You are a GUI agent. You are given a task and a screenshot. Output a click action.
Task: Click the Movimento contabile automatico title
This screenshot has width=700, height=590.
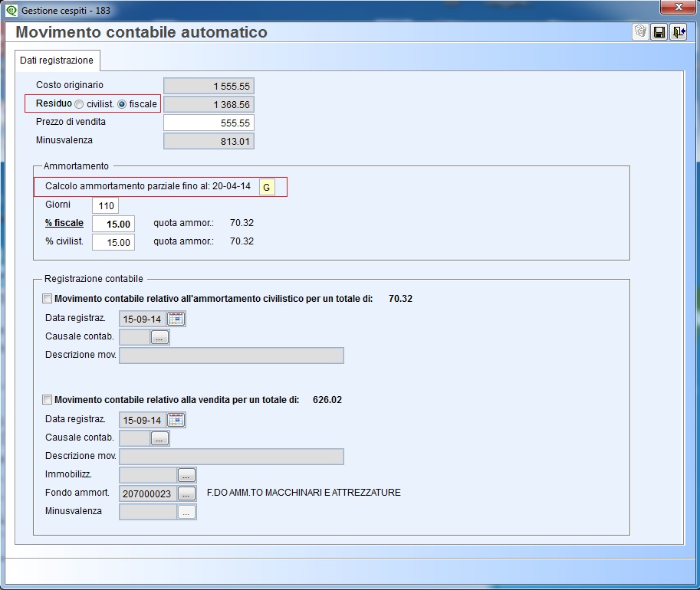[x=142, y=32]
